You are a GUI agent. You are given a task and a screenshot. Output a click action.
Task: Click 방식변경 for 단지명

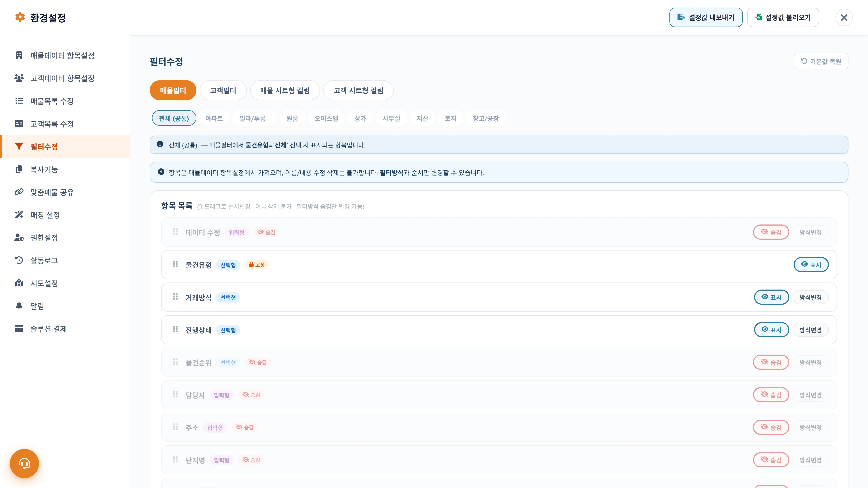click(810, 460)
